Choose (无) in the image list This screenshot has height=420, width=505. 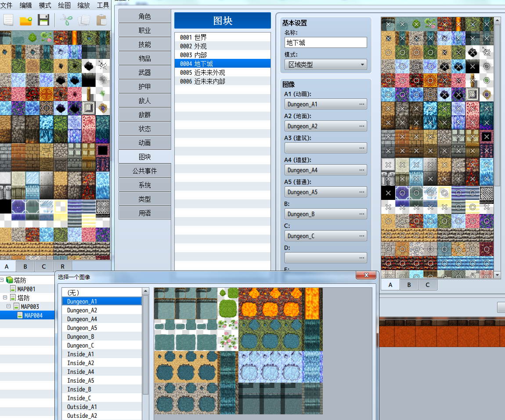(x=102, y=292)
